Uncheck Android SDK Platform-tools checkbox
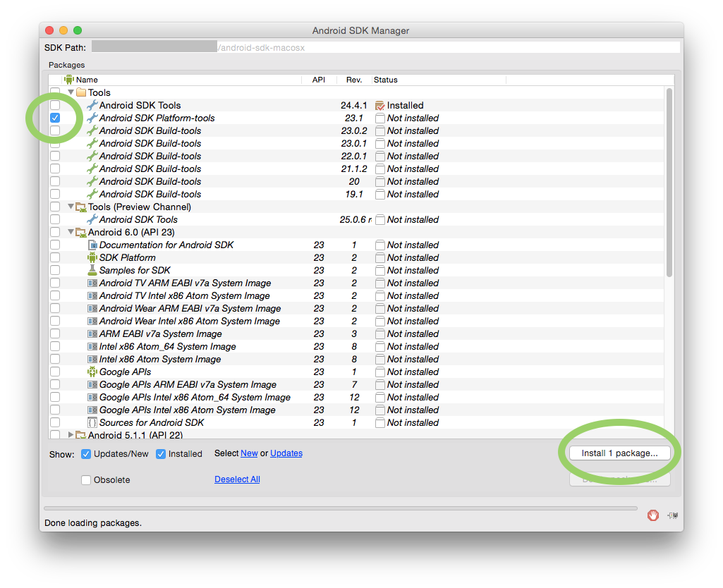The height and width of the screenshot is (588, 723). coord(55,118)
